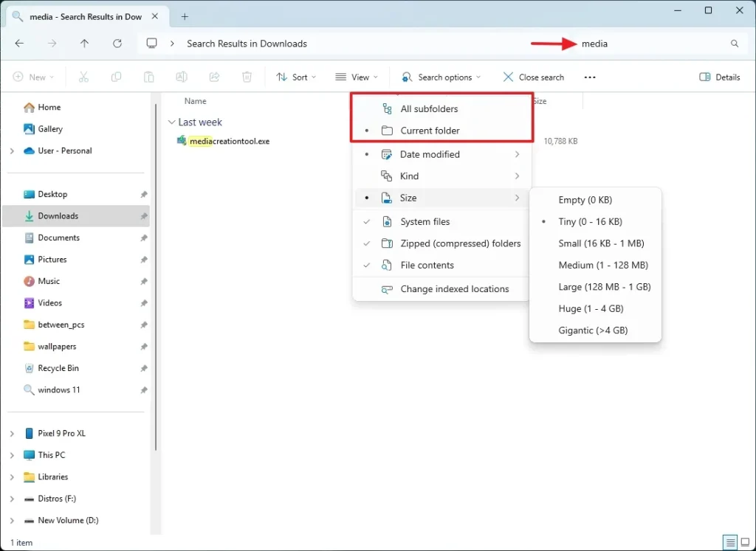Viewport: 756px width, 551px height.
Task: Click Close search button
Action: 533,77
